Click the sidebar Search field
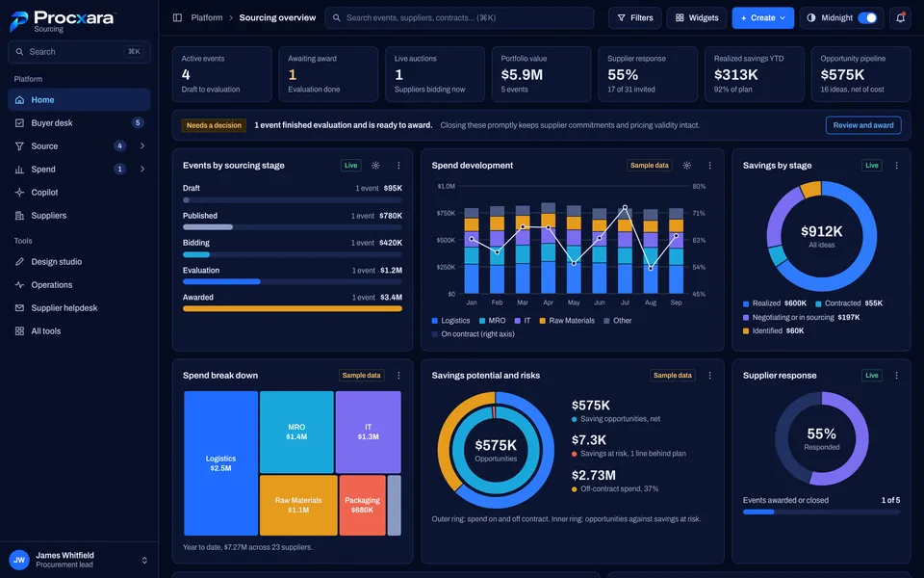 pos(79,52)
